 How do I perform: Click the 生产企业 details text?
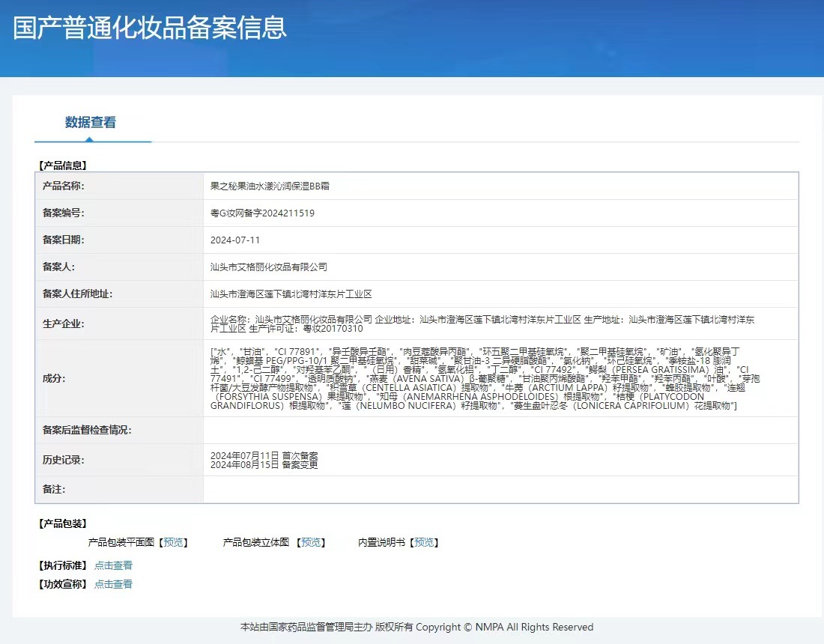click(x=482, y=323)
